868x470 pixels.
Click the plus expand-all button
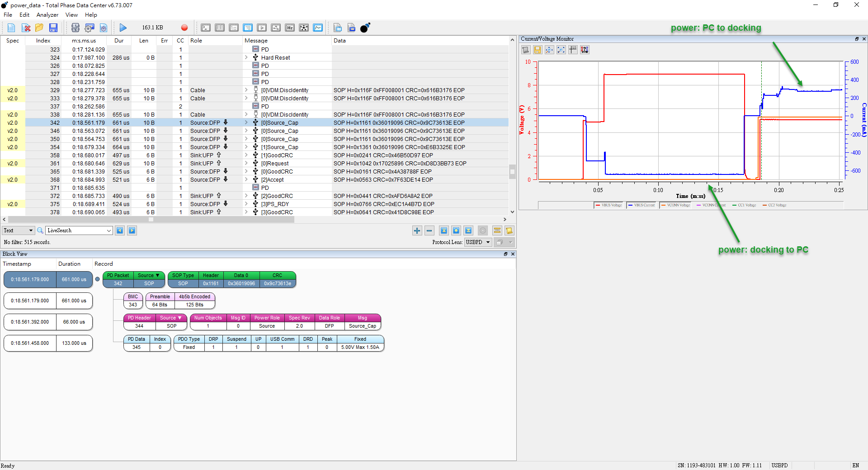pos(417,231)
